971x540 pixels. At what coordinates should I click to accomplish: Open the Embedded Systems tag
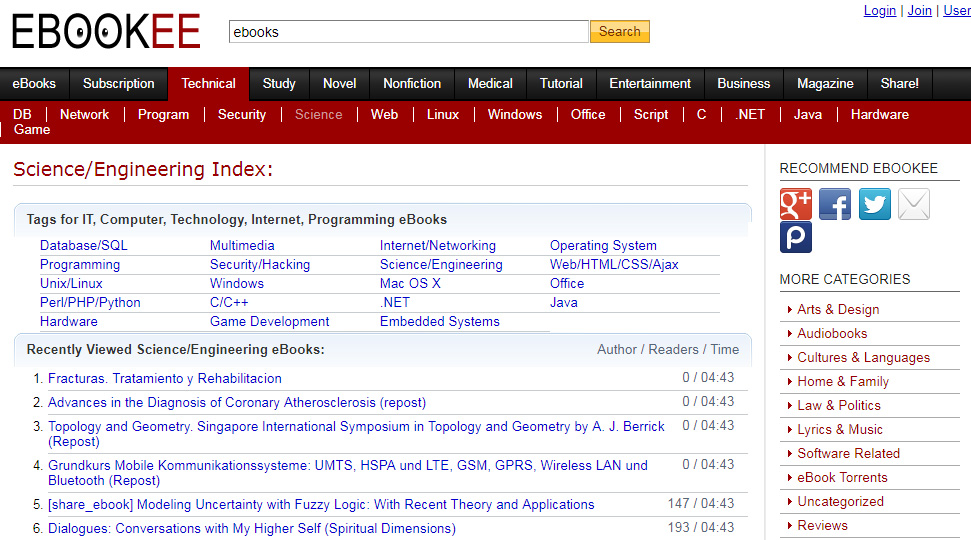tap(439, 322)
